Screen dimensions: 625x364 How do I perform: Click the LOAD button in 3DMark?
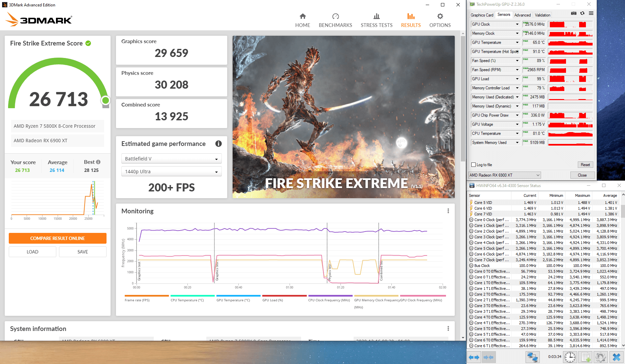tap(32, 252)
